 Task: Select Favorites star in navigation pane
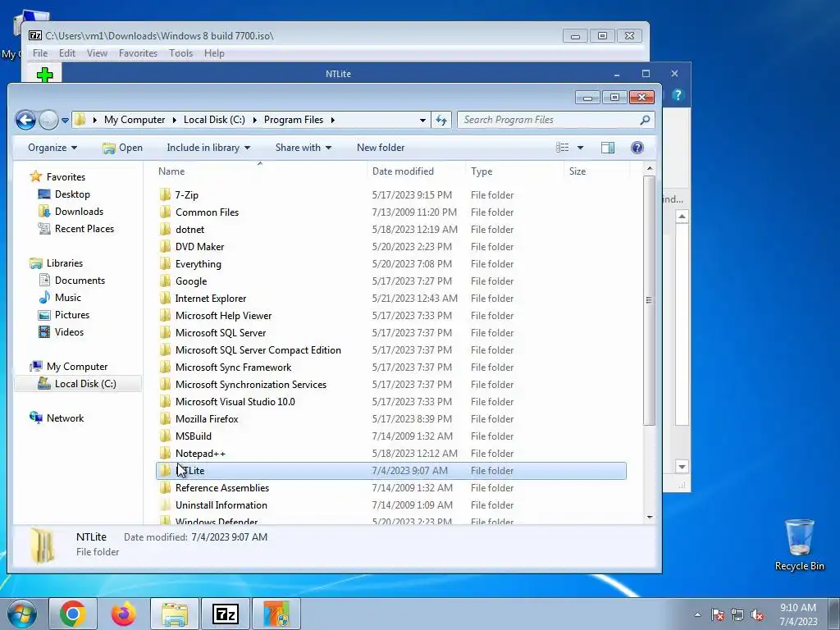pos(36,177)
